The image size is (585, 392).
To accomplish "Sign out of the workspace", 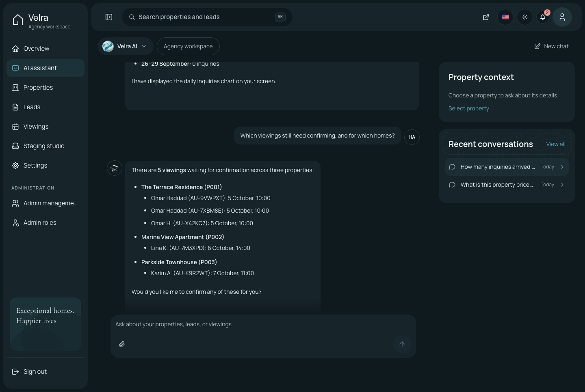I will coord(45,372).
